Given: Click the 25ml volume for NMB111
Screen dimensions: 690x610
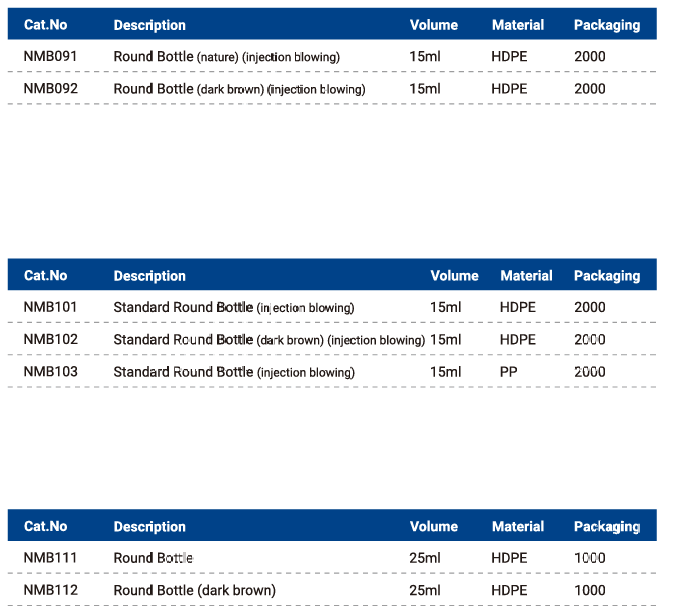Looking at the screenshot, I should [425, 558].
